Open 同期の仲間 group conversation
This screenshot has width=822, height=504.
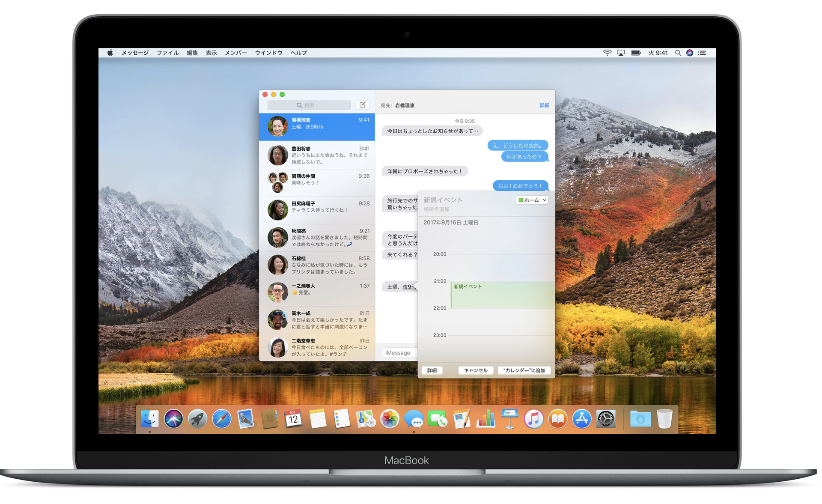(317, 182)
